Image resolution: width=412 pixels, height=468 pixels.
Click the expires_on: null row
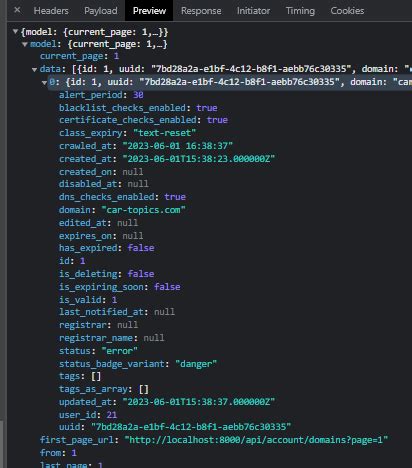101,236
